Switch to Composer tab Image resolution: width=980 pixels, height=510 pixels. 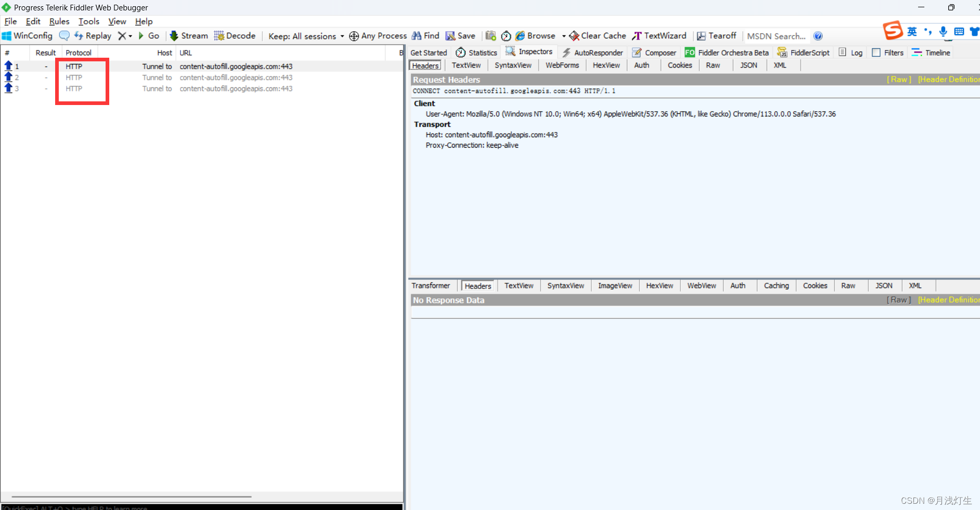(654, 53)
